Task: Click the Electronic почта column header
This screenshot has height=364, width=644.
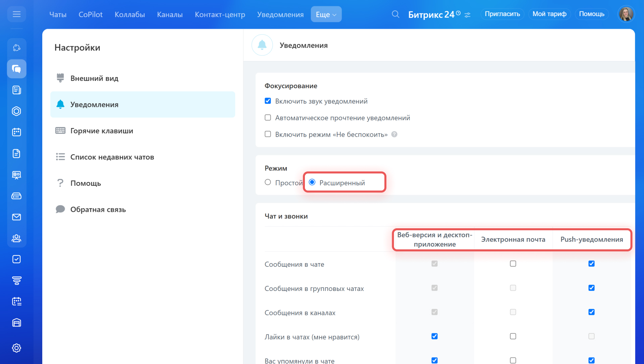Action: [x=513, y=239]
